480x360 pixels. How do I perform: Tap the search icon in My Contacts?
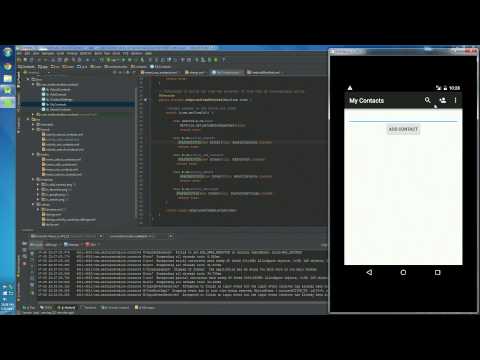(427, 100)
